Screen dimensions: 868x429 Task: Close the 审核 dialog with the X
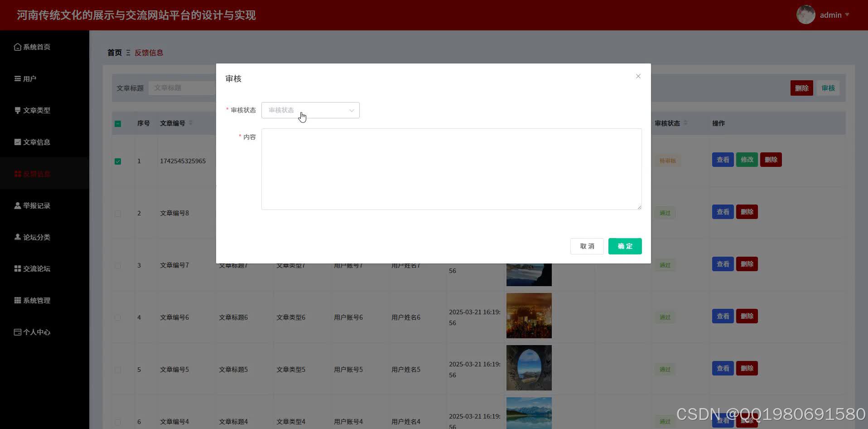point(638,76)
